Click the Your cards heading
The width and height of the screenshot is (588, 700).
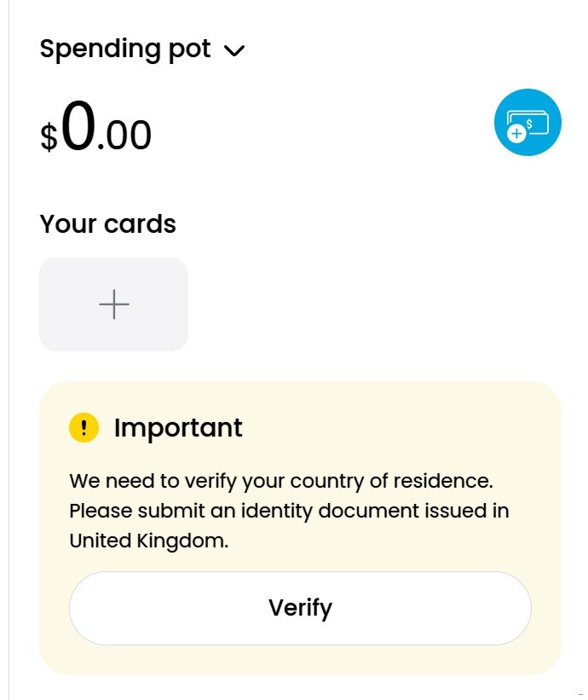click(x=107, y=224)
